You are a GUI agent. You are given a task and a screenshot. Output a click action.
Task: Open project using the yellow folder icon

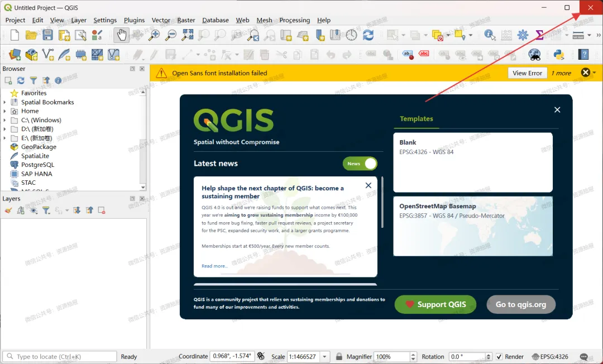[31, 35]
